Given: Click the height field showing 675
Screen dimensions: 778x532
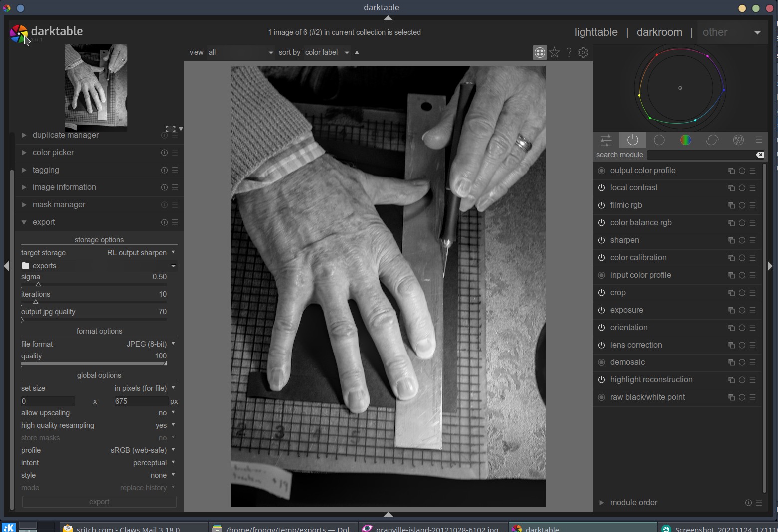Looking at the screenshot, I should point(141,401).
